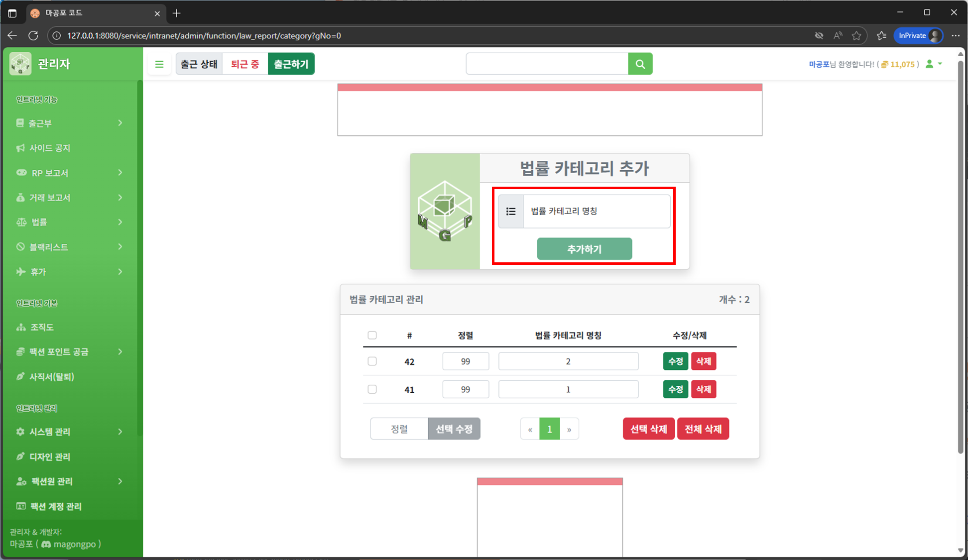968x560 pixels.
Task: Click the 팩션 계정 관리 ID card icon
Action: pyautogui.click(x=21, y=506)
